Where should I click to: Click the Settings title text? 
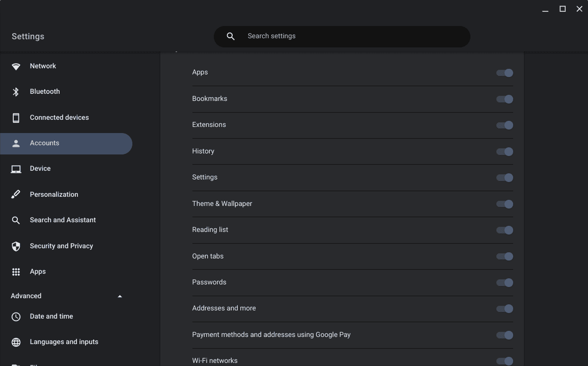[28, 36]
